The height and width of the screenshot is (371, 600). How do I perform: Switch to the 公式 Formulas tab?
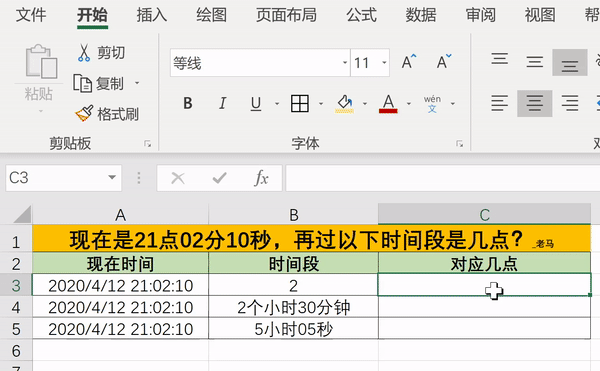tap(361, 15)
